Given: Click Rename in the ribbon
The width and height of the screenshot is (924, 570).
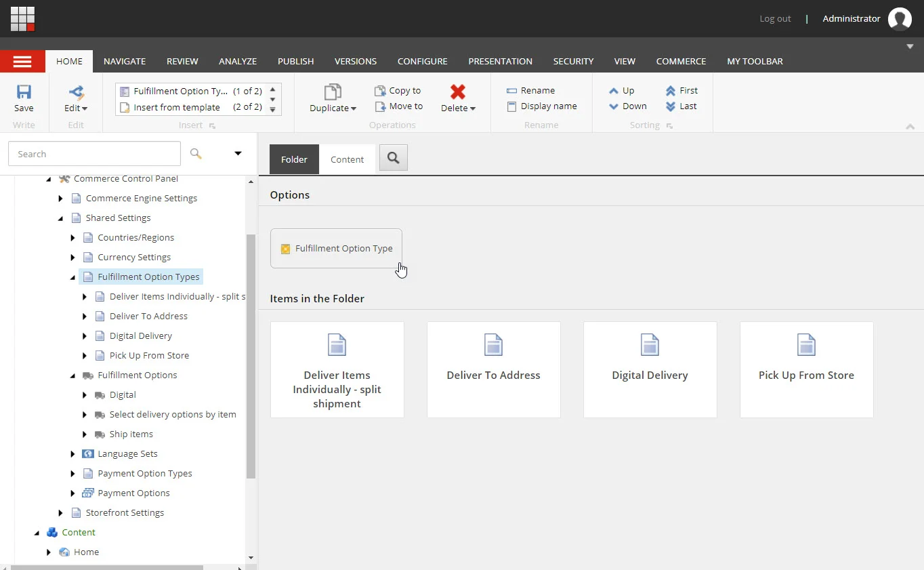Looking at the screenshot, I should [531, 90].
